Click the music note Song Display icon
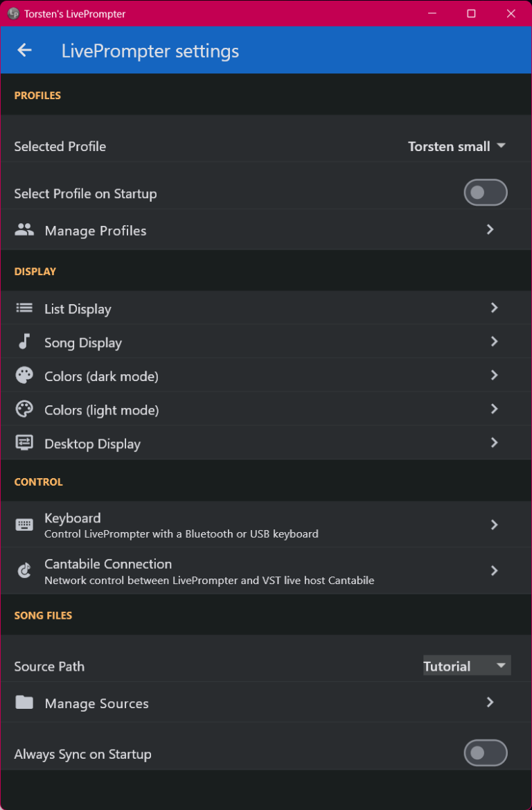The image size is (532, 810). pyautogui.click(x=24, y=341)
